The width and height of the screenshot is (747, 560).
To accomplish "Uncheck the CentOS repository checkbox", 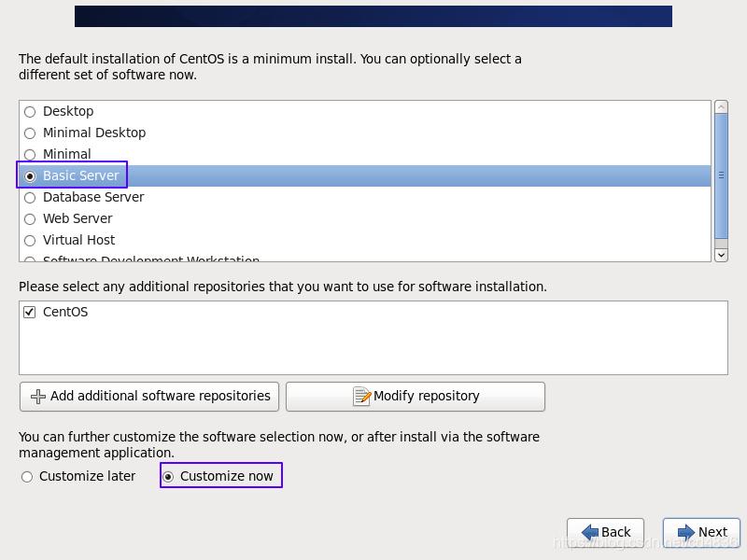I will click(30, 313).
